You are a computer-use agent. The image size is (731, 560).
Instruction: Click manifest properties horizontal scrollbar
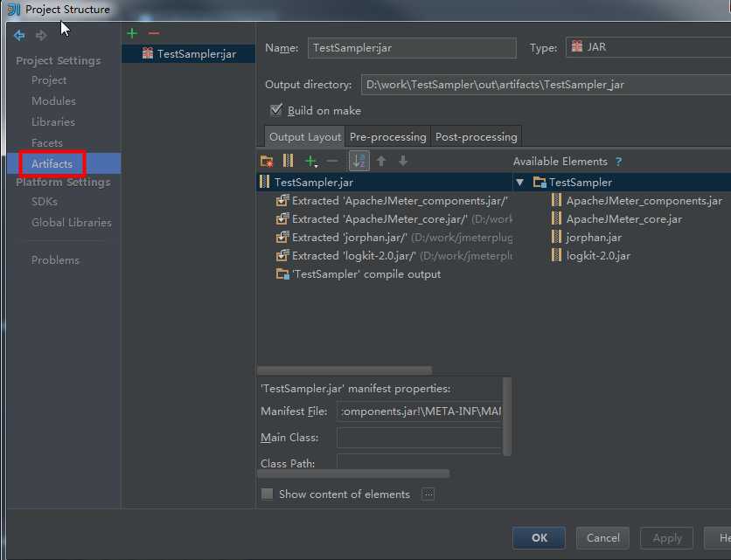click(x=353, y=474)
